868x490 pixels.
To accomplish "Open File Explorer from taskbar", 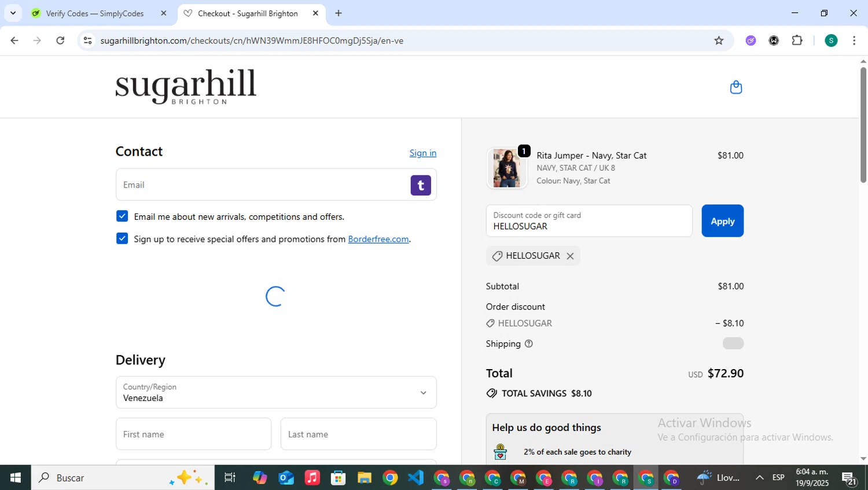I will [364, 478].
